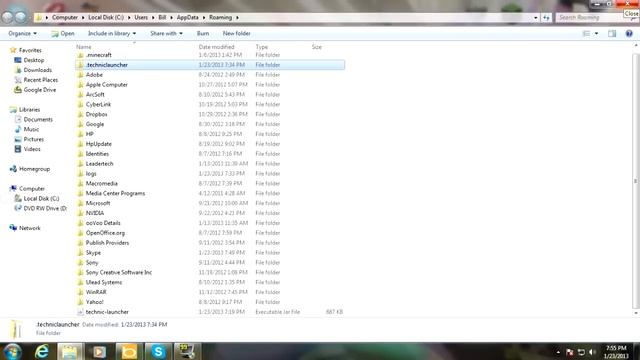Open Windows Media Player from the taskbar
This screenshot has width=640, height=360.
[99, 351]
